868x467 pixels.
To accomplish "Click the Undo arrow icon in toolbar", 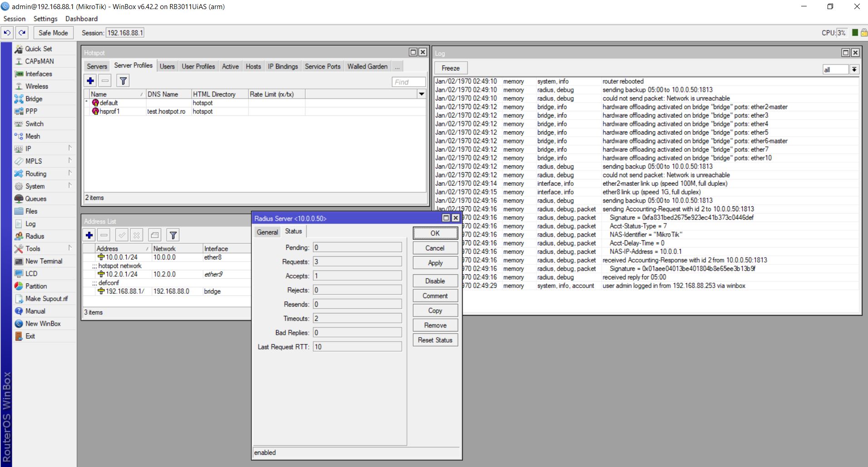I will tap(7, 33).
